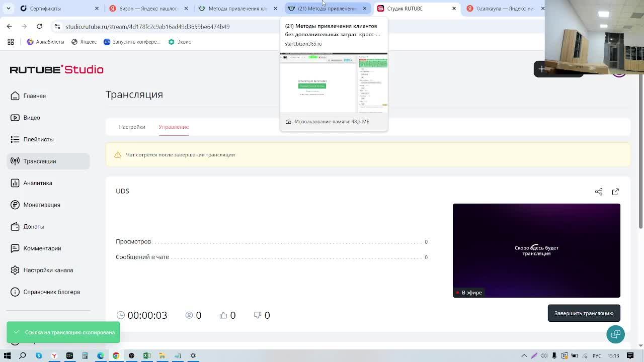Click the browser forward arrow
This screenshot has height=362, width=644.
24,26
